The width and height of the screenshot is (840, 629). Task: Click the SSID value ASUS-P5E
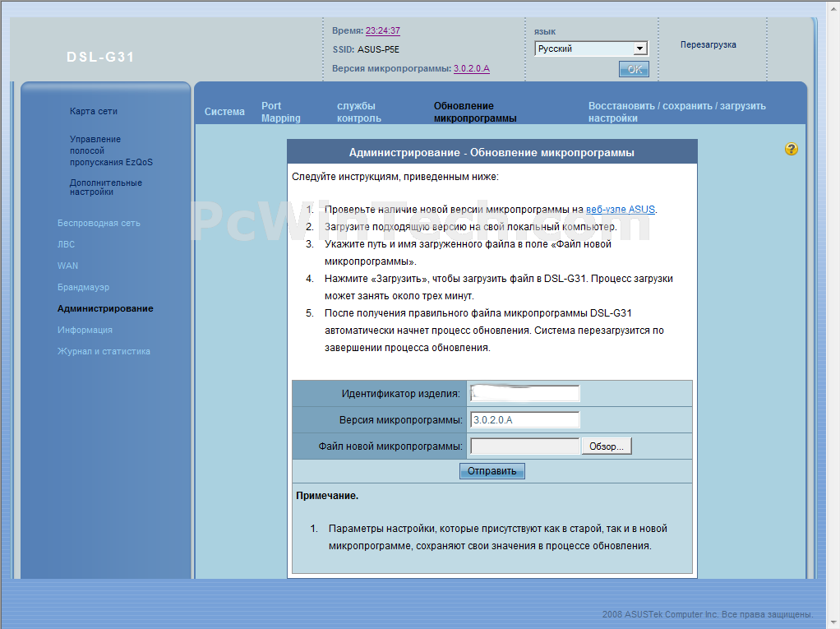point(378,49)
